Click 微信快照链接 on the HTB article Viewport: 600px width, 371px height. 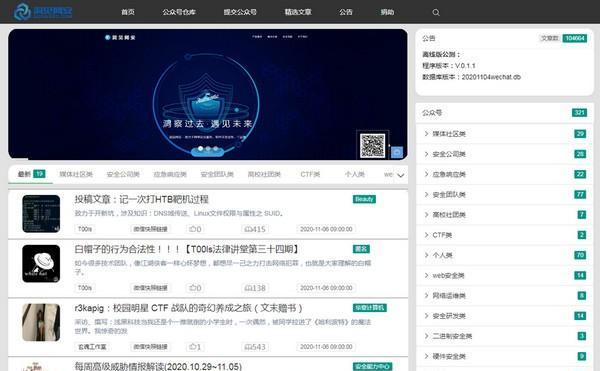150,229
